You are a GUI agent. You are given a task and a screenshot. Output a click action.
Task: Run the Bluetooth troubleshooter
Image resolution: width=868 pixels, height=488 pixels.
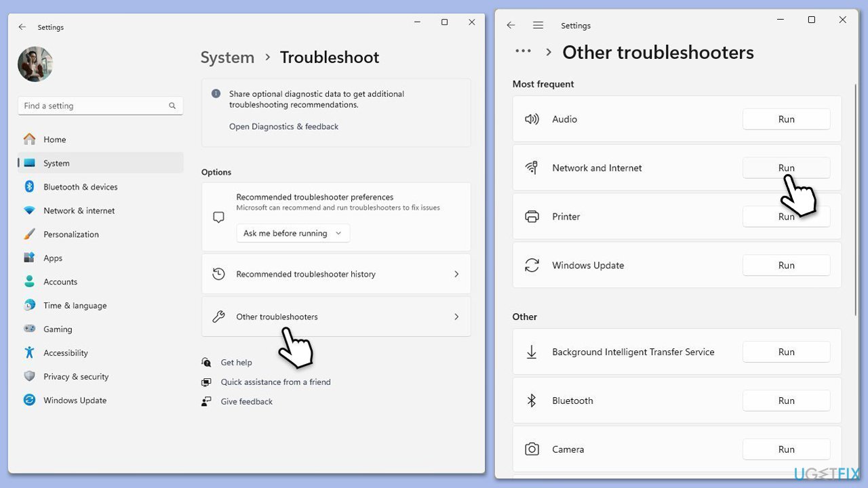pos(786,401)
